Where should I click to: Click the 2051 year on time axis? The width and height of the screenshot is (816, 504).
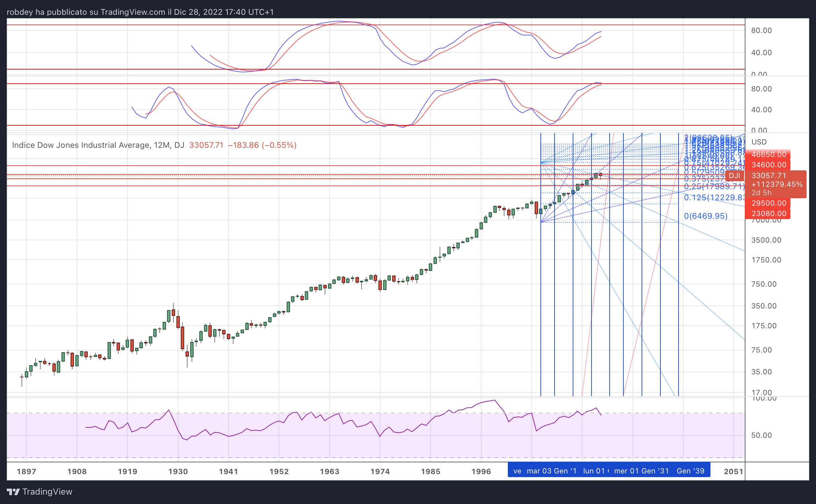click(734, 471)
